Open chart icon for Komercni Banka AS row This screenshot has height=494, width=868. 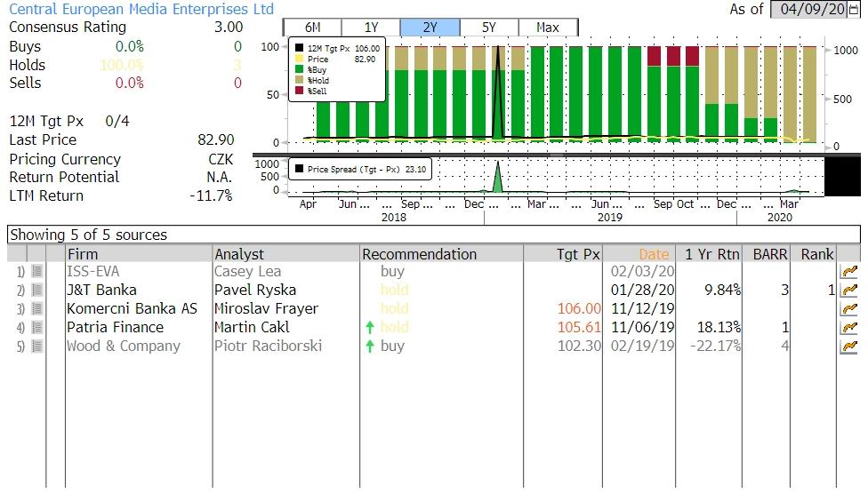click(x=848, y=308)
